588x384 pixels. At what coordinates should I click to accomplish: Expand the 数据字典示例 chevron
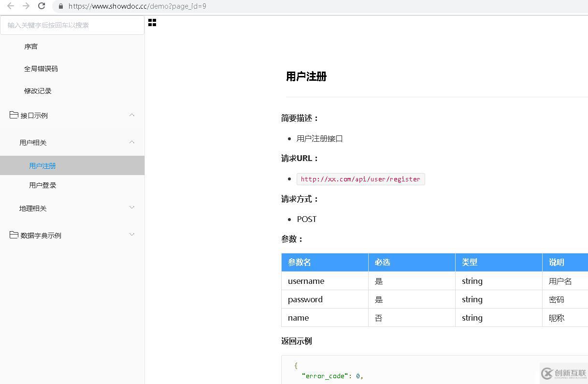tap(132, 235)
